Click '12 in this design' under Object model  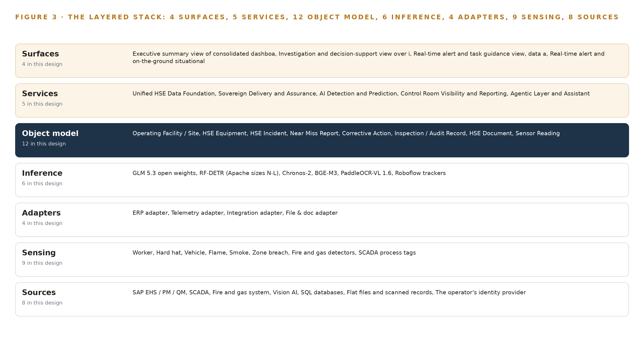click(x=44, y=144)
